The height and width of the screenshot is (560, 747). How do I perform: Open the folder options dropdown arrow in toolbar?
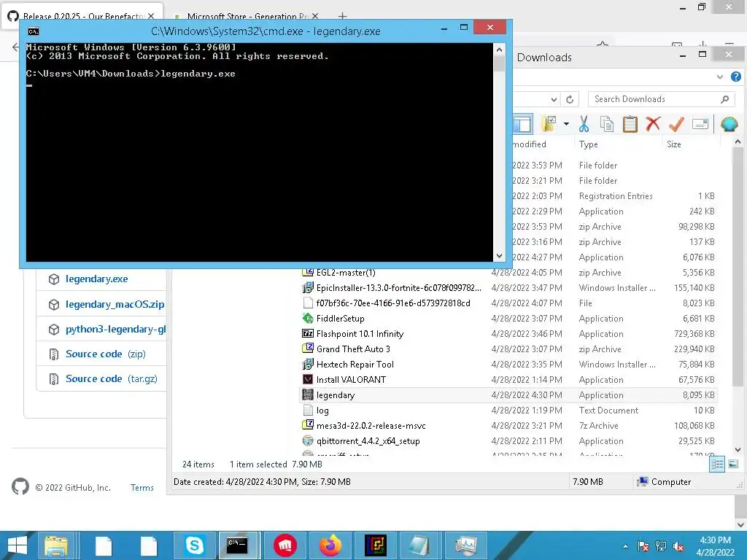point(566,124)
